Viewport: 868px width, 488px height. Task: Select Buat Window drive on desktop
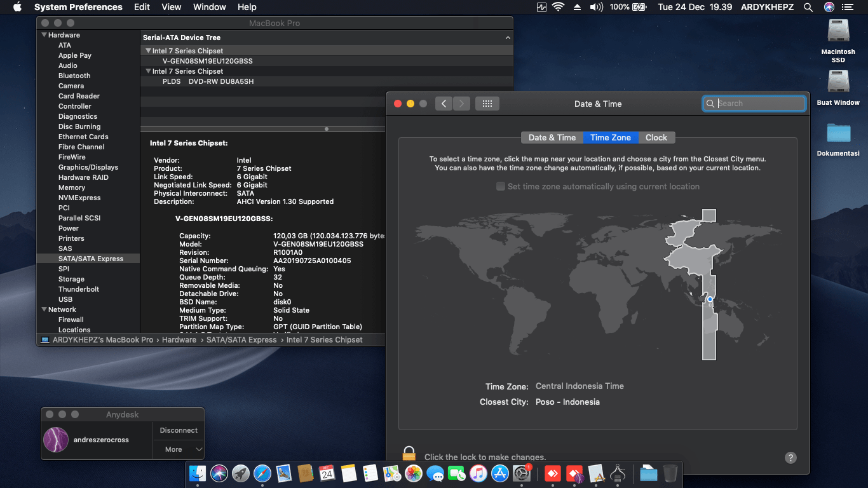pyautogui.click(x=838, y=88)
